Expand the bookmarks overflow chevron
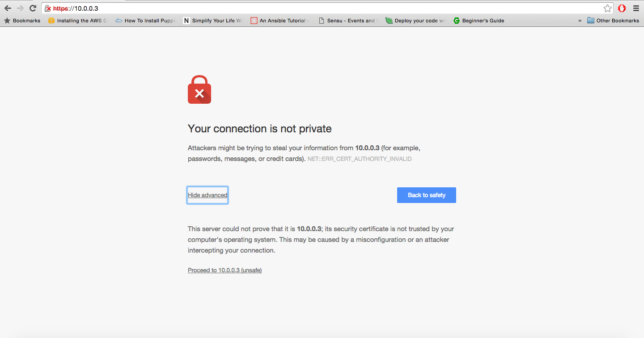Screen dimensions: 644x338 (x=580, y=21)
